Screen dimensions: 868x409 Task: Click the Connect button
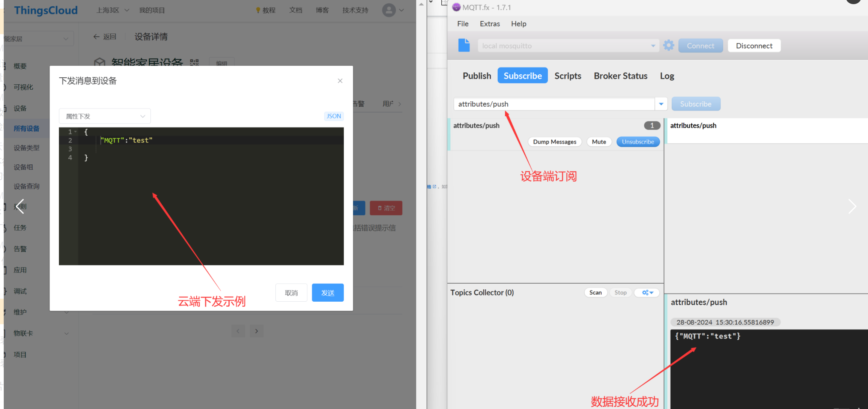click(x=700, y=46)
